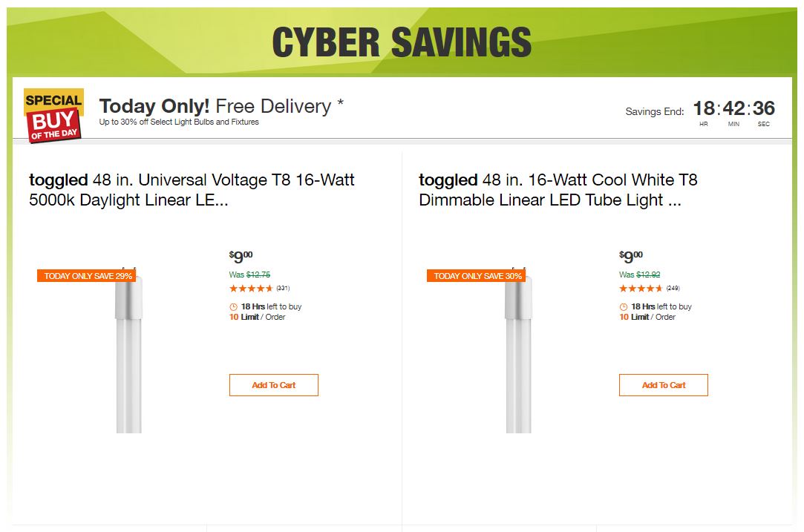Click the clock icon on the Daylight tube listing

(x=233, y=307)
